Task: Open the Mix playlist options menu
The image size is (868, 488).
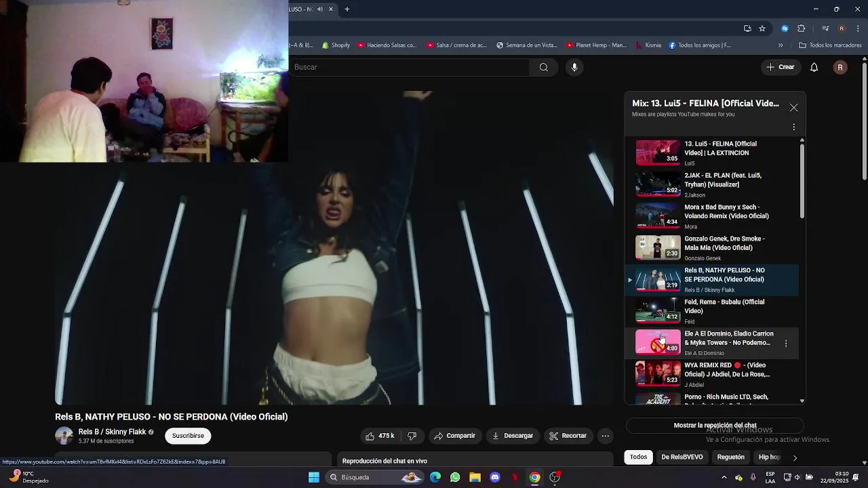Action: point(793,127)
